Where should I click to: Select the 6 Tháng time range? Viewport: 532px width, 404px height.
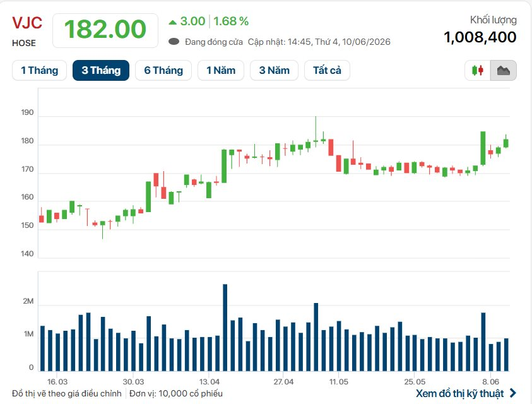coord(163,70)
